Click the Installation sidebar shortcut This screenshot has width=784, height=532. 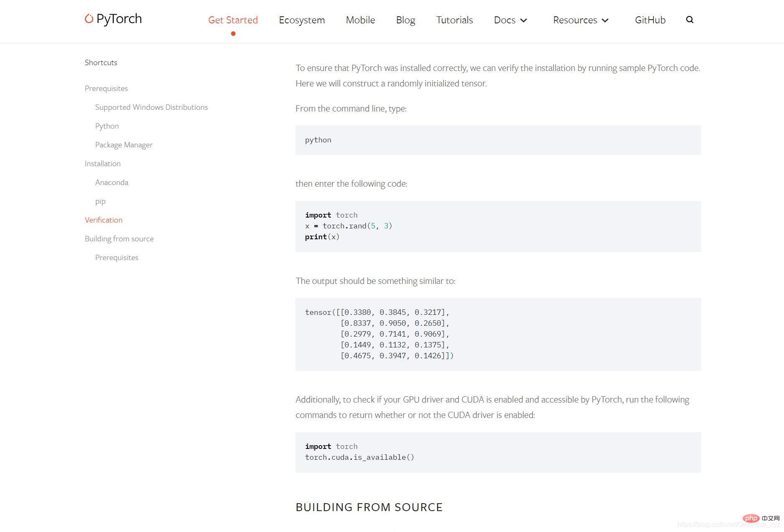tap(102, 164)
